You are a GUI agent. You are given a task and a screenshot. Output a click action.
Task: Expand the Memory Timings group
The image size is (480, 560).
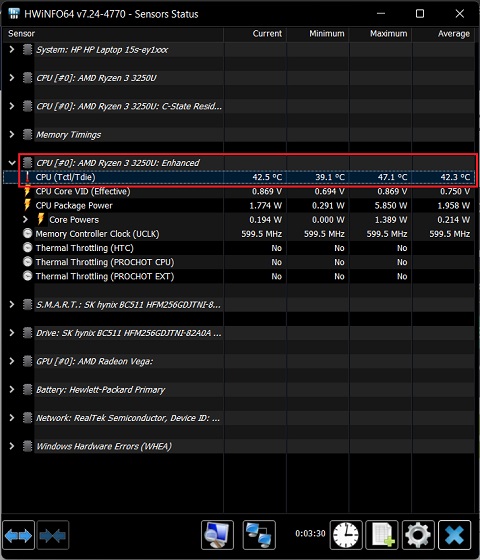click(x=12, y=134)
